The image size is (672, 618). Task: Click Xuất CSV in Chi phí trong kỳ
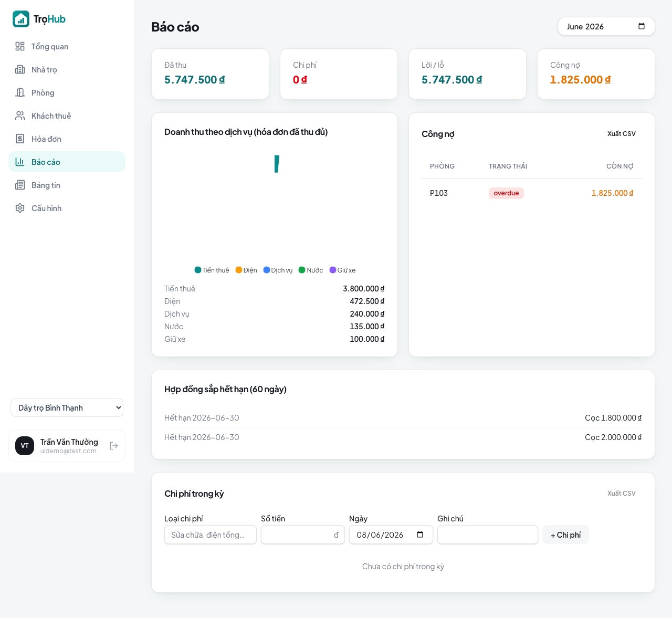[622, 494]
